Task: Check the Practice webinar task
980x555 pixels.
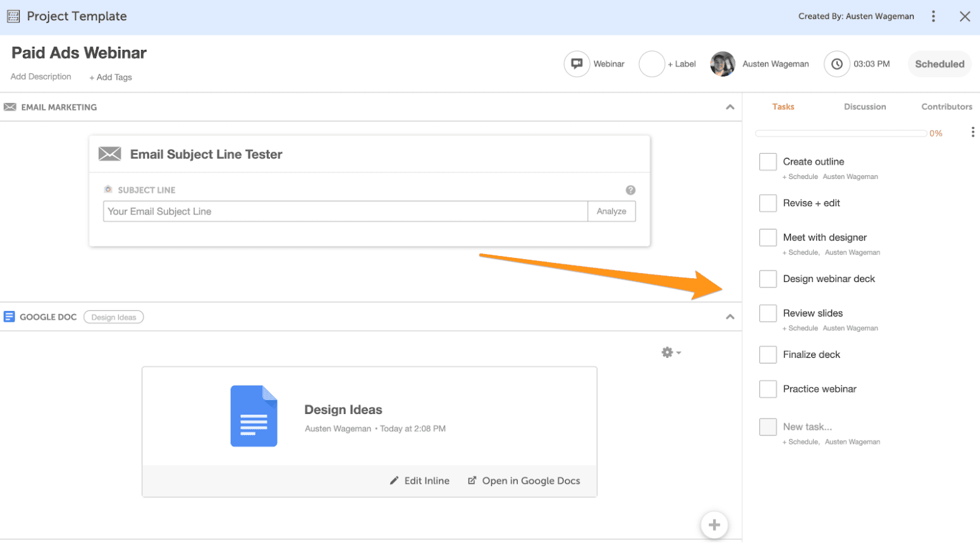Action: pos(768,389)
